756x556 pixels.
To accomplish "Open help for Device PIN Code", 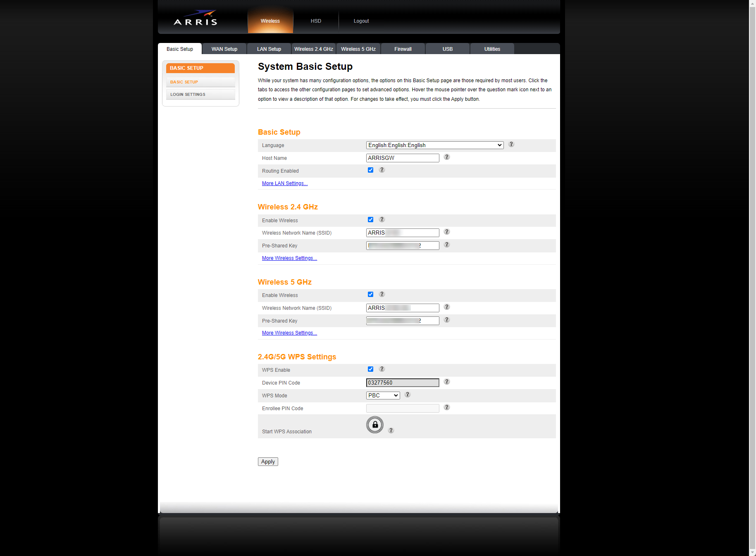I will click(446, 382).
